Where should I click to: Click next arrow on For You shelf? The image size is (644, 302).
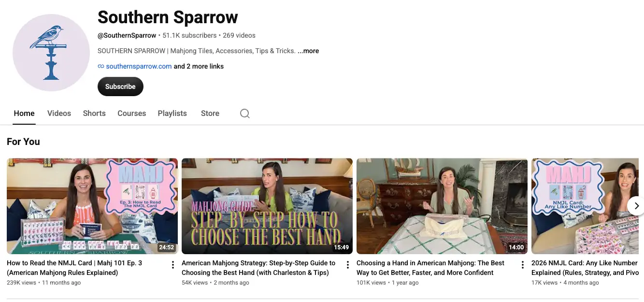coord(636,206)
